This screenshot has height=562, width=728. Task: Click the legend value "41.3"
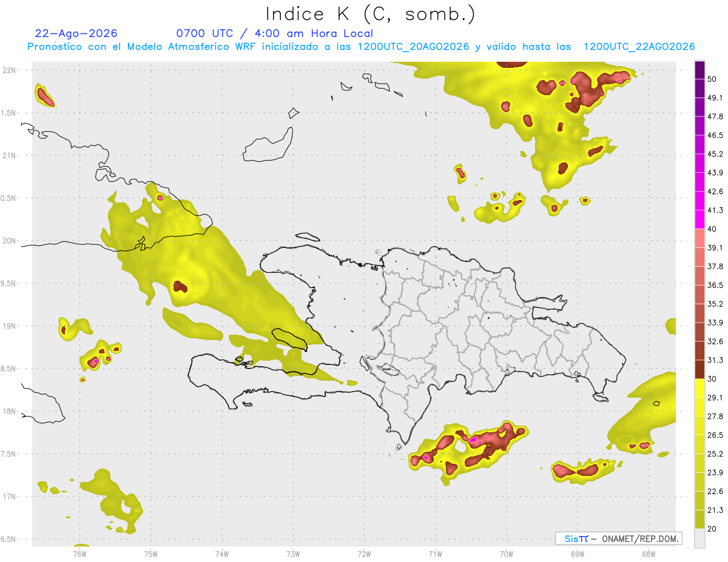(715, 210)
